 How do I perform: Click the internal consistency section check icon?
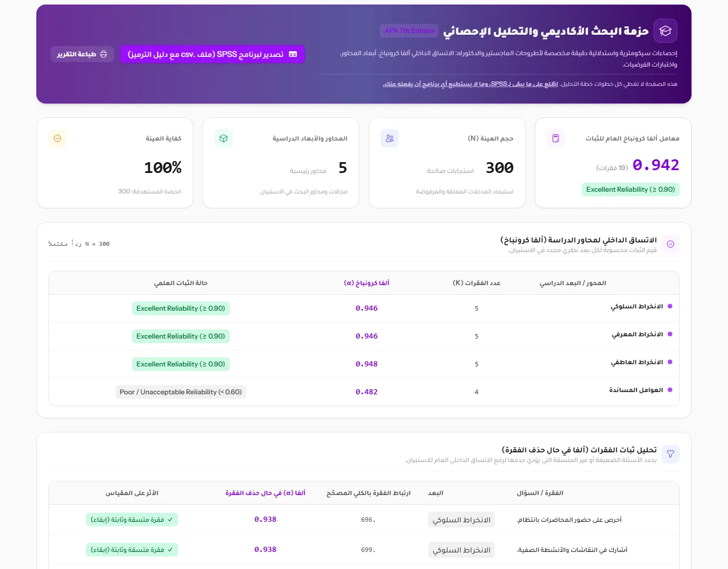671,244
